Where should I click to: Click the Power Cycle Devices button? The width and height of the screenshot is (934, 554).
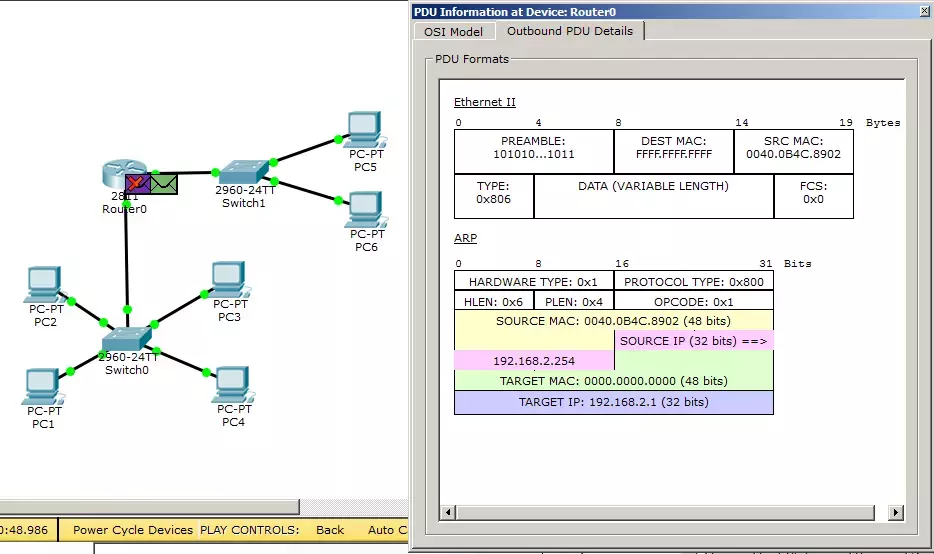coord(133,530)
